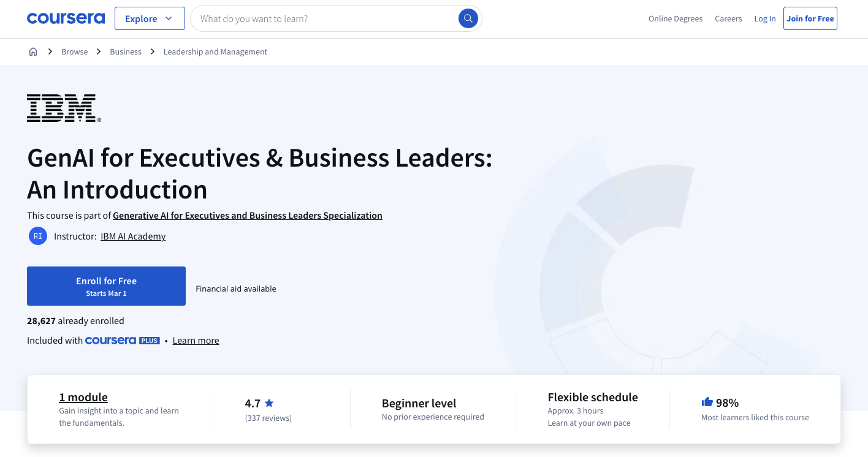
Task: Click the thumbs-up icon next to 98%
Action: (x=707, y=402)
